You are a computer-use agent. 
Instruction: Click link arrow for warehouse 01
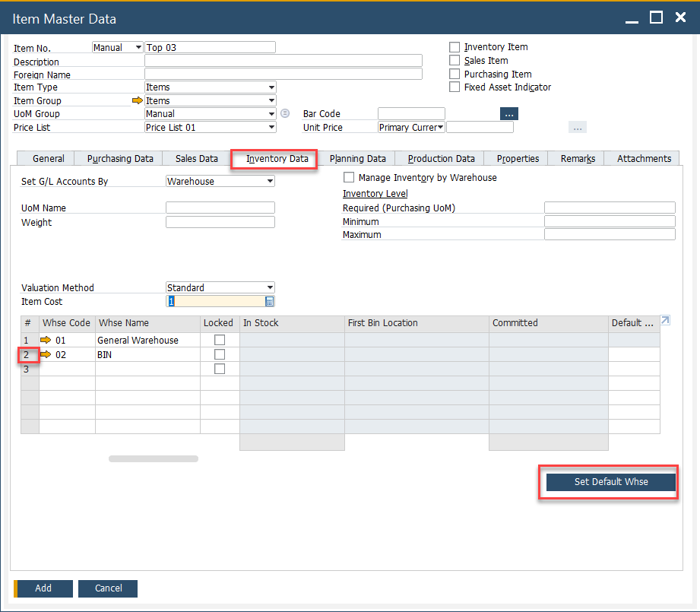pyautogui.click(x=46, y=340)
